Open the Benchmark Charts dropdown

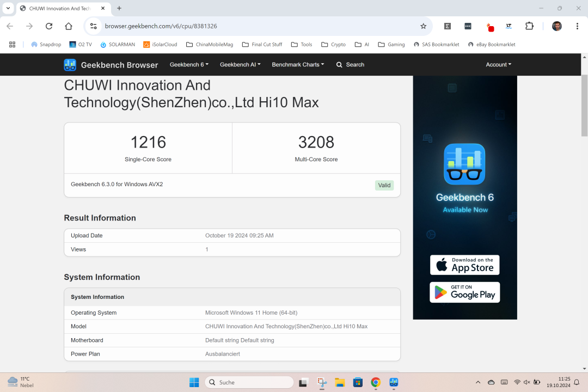298,65
